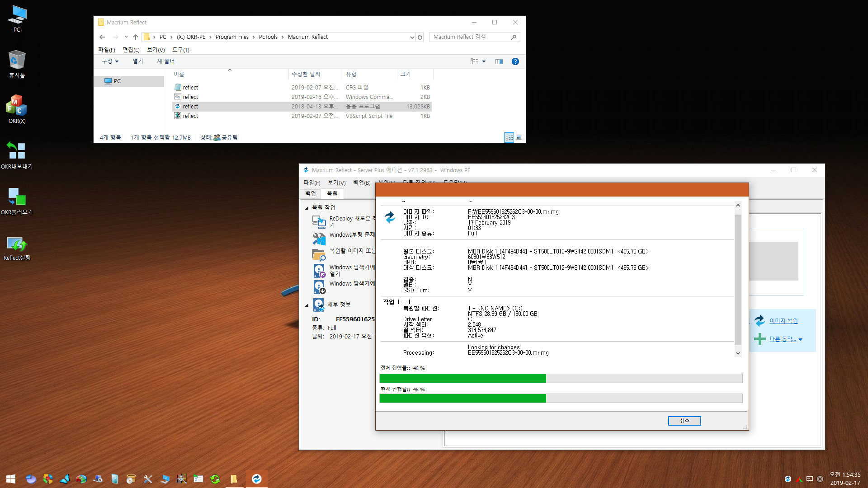Screen dimensions: 868x488
Task: Open the Recycle Bin (휴지통) desktop icon
Action: coord(17,64)
